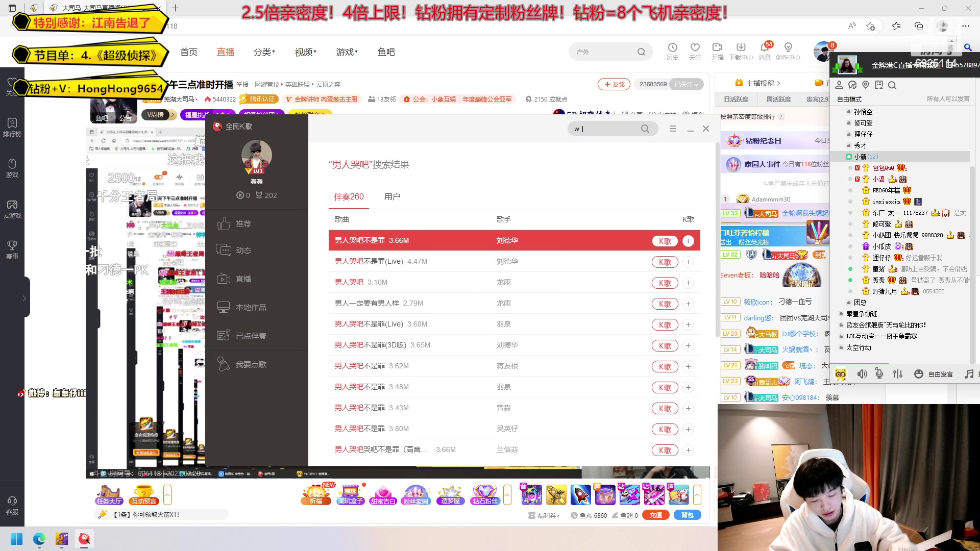Viewport: 980px width, 551px height.
Task: Expand 团总 channel in YY tree
Action: coord(848,303)
